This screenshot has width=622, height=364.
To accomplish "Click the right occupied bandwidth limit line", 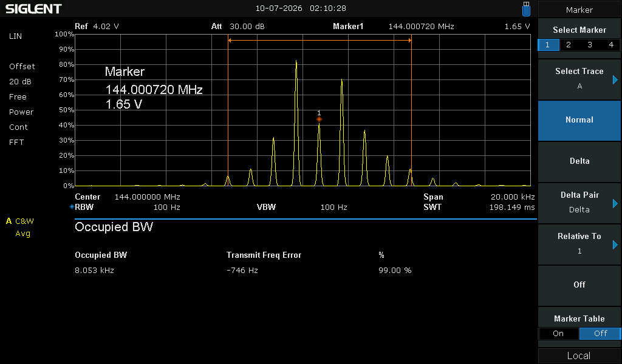I will pyautogui.click(x=411, y=110).
